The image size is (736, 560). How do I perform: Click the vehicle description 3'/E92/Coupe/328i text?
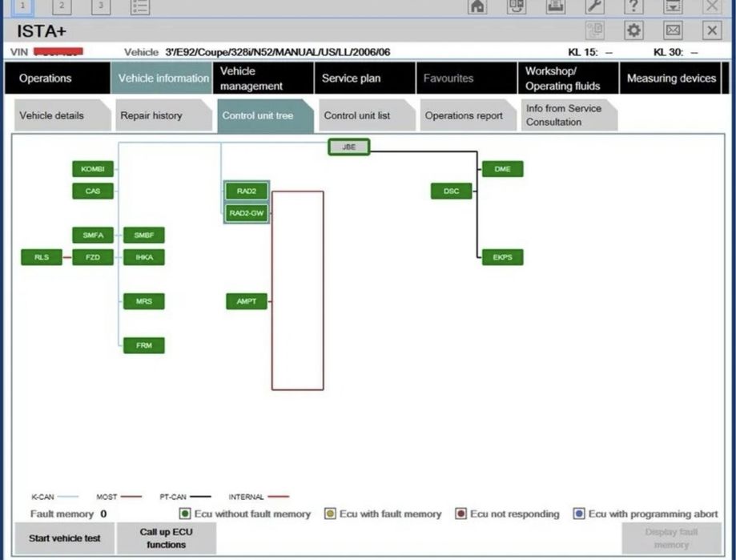coord(277,52)
